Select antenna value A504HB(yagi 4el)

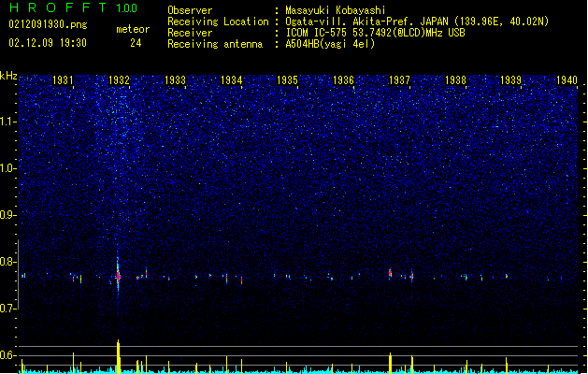pyautogui.click(x=330, y=44)
